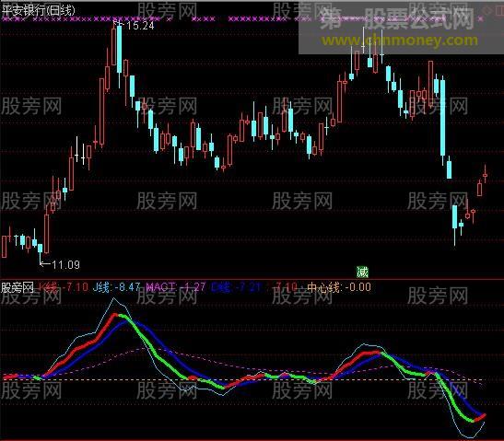504x441 pixels.
Task: Click the green 减 signal marker
Action: 362,273
